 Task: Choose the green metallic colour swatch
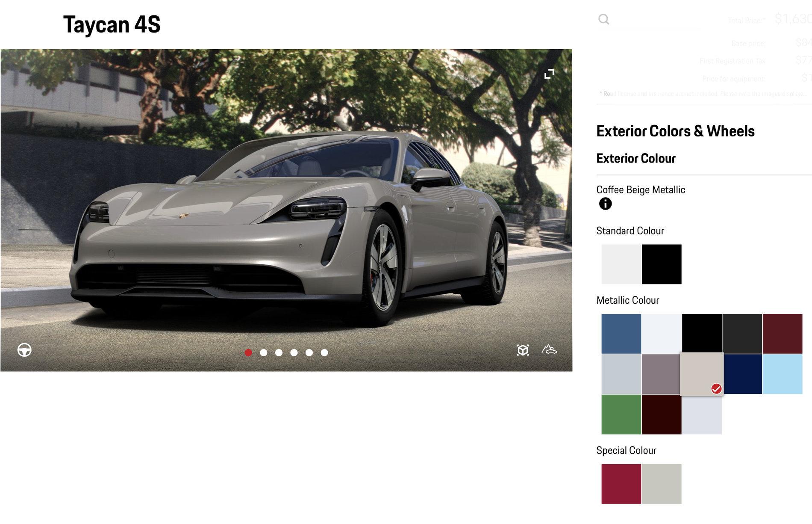point(621,414)
